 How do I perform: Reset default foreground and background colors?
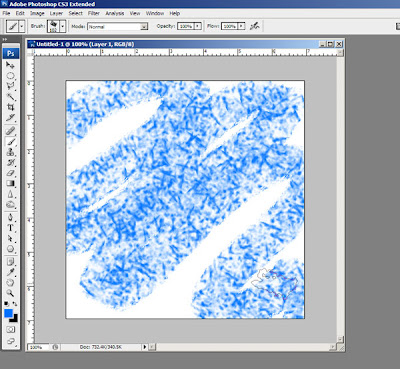[6, 304]
